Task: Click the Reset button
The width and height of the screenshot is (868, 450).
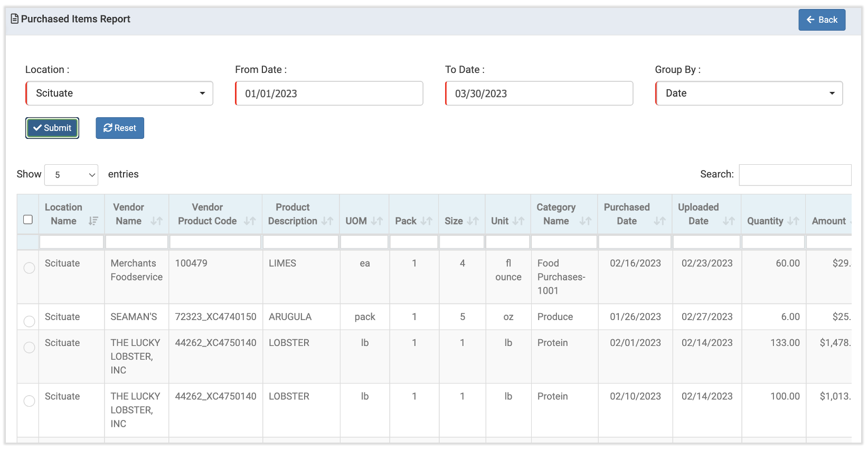Action: [120, 128]
